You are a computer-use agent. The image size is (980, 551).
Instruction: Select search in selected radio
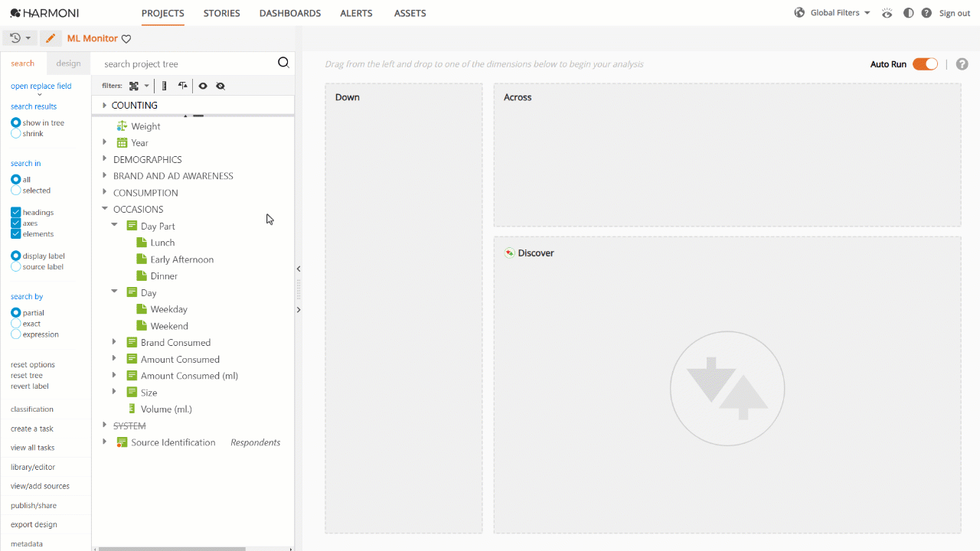15,190
